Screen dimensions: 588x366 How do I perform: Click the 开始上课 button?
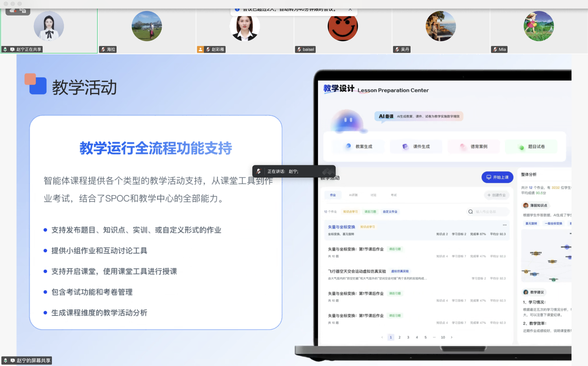pos(497,177)
